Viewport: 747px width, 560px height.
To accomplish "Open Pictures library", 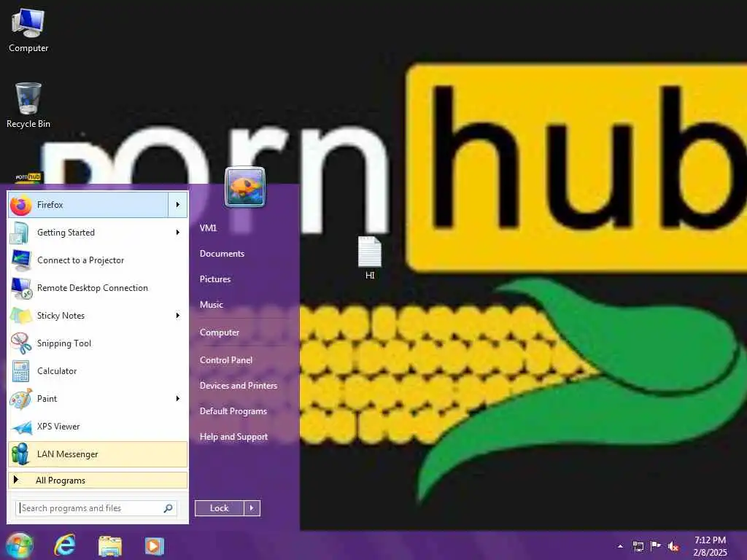I will (215, 279).
